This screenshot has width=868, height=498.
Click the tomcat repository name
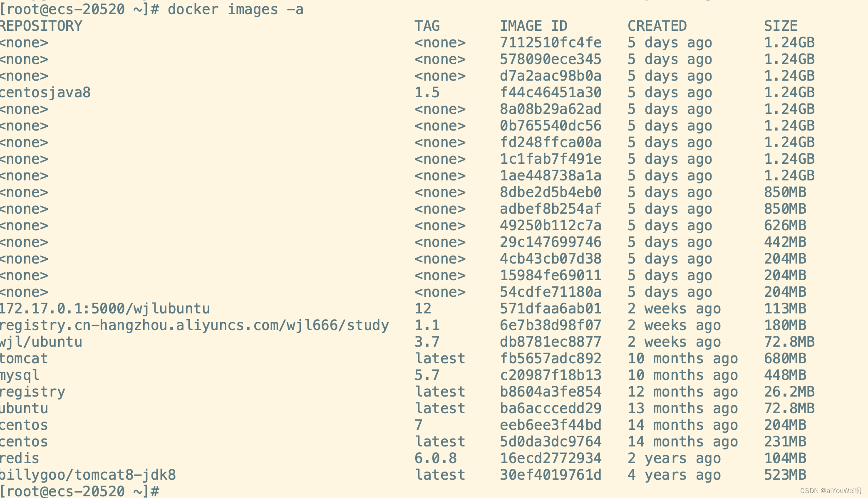[24, 358]
